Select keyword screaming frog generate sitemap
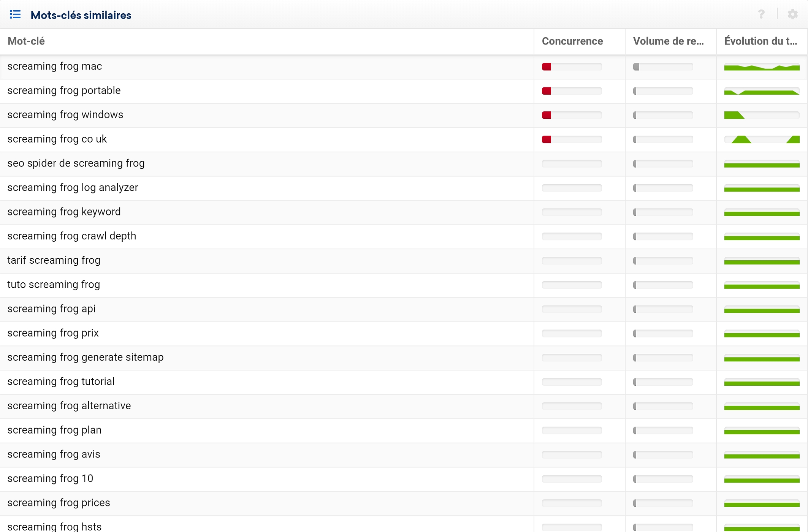Viewport: 808px width, 532px height. point(86,357)
